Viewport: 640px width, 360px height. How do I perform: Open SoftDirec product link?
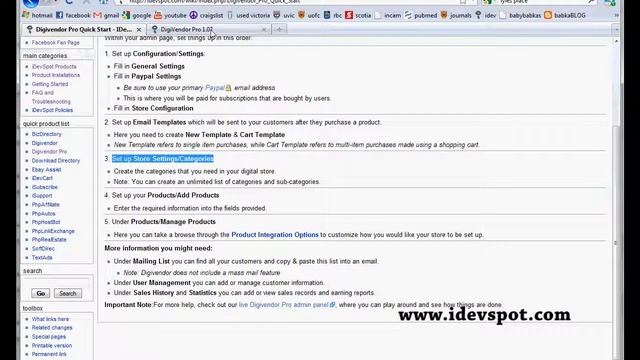pos(43,249)
